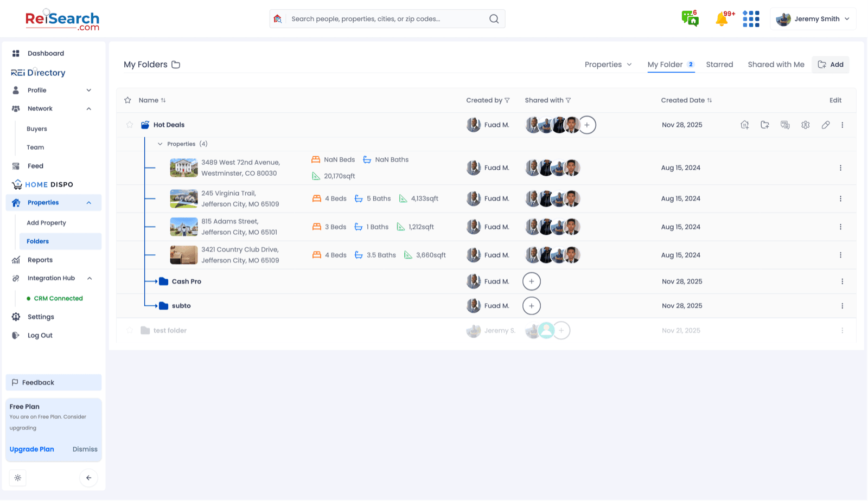Switch to Shared with Me tab
Screen dimensions: 868x501
point(776,65)
